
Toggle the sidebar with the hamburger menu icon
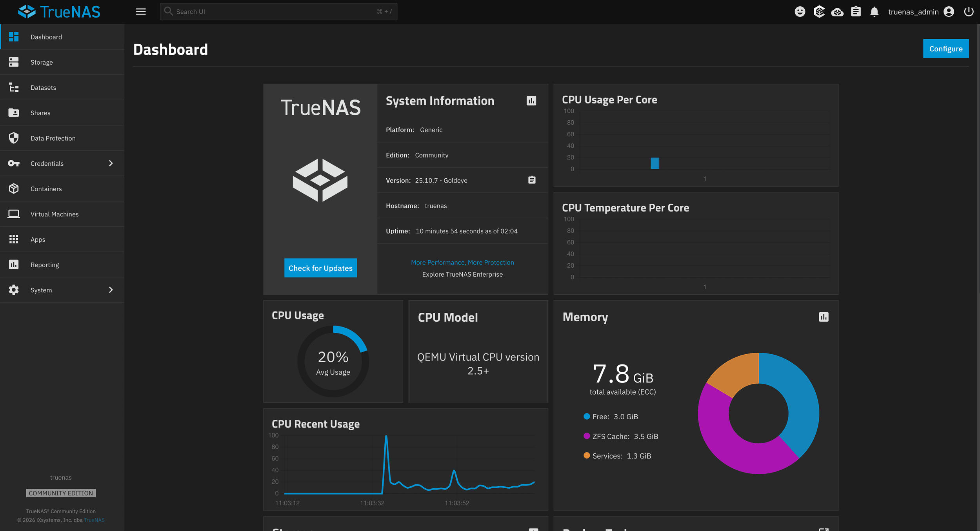coord(141,12)
